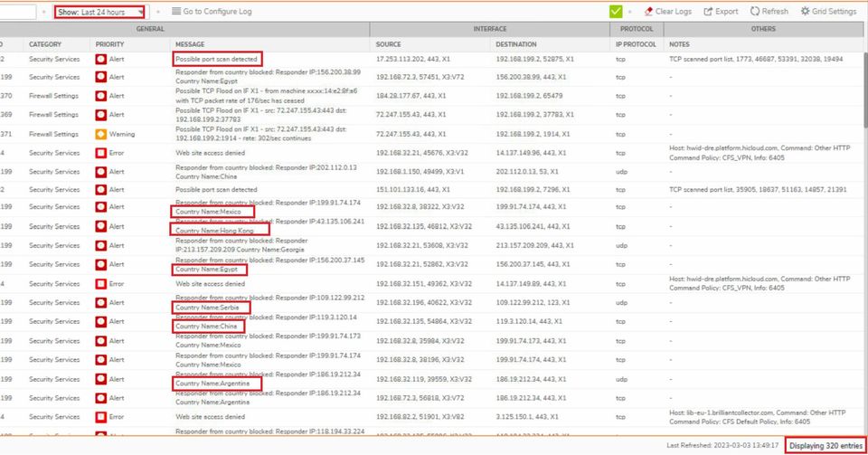Click Error icon for source 192.168.32.151 row
Screen dimensions: 868x455
(100, 284)
